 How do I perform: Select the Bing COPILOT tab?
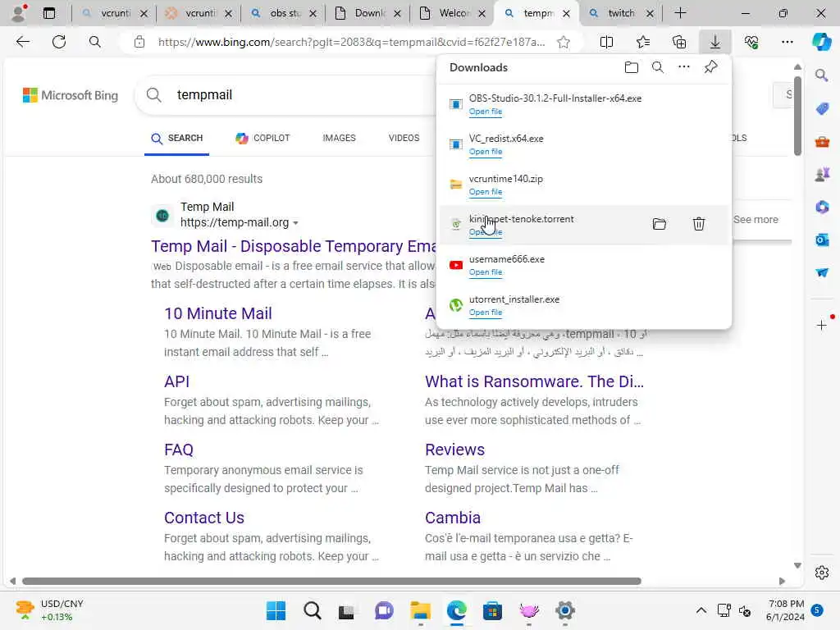[262, 138]
